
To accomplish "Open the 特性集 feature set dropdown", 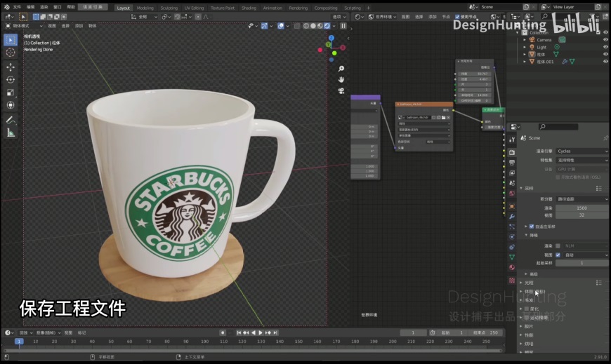I will click(582, 161).
